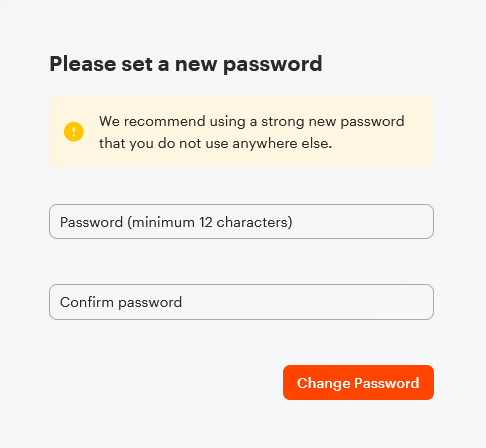Click the 'Change' word on the orange button
The image size is (486, 448).
(x=323, y=383)
